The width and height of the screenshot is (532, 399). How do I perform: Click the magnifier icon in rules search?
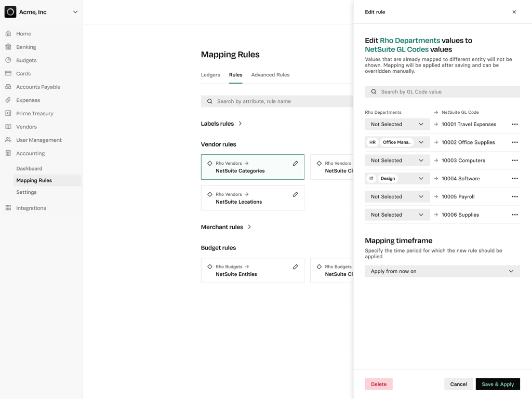tap(210, 101)
